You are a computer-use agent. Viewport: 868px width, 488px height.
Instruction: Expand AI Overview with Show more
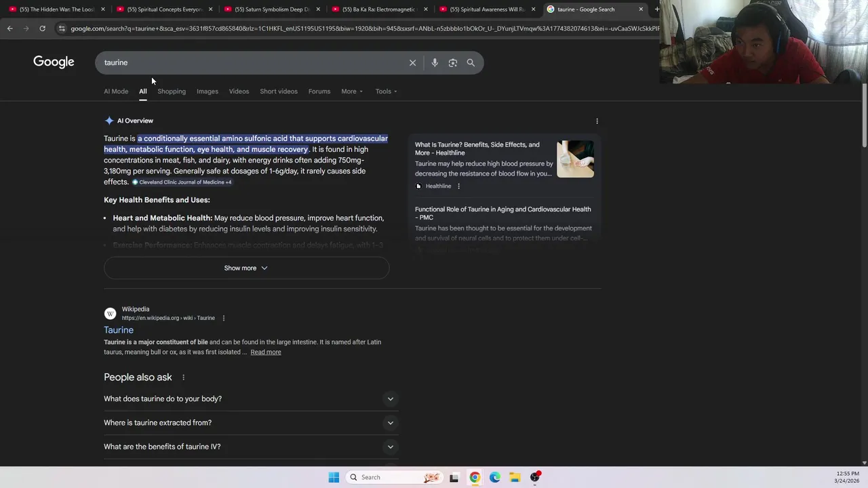click(246, 268)
